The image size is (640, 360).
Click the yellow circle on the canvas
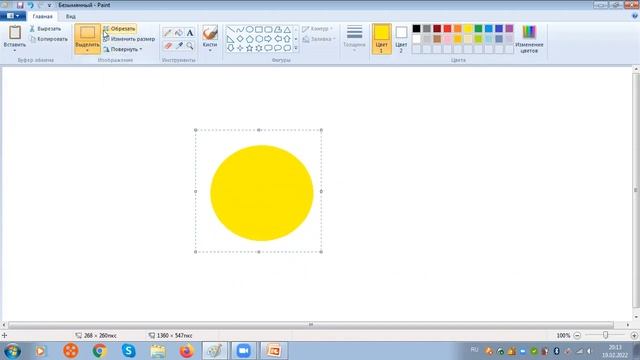pos(262,193)
